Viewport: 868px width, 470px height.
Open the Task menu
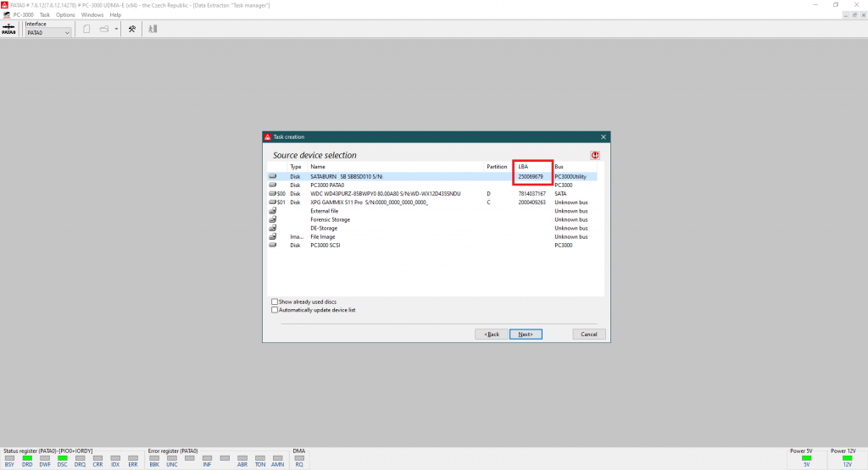44,15
